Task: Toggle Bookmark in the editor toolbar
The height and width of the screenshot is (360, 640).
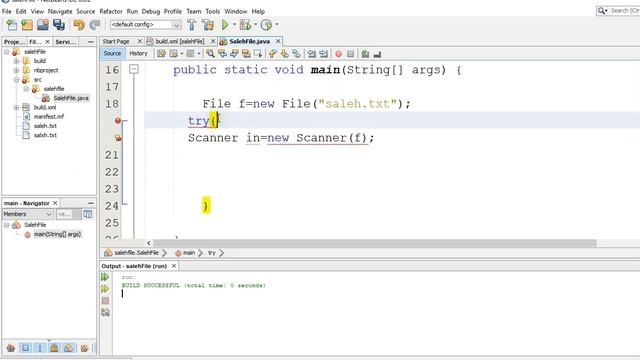Action: [296, 53]
